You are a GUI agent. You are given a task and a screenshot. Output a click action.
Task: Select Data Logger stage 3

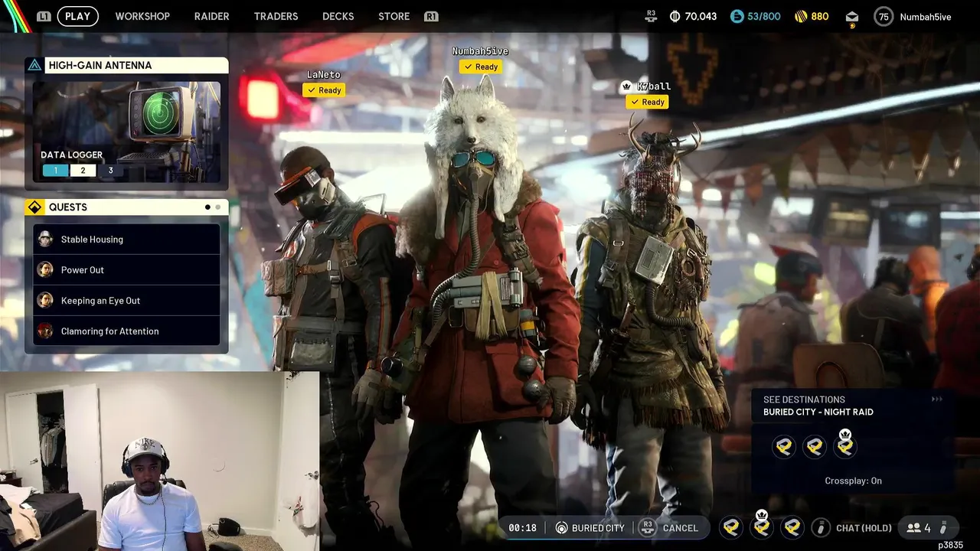tap(110, 171)
